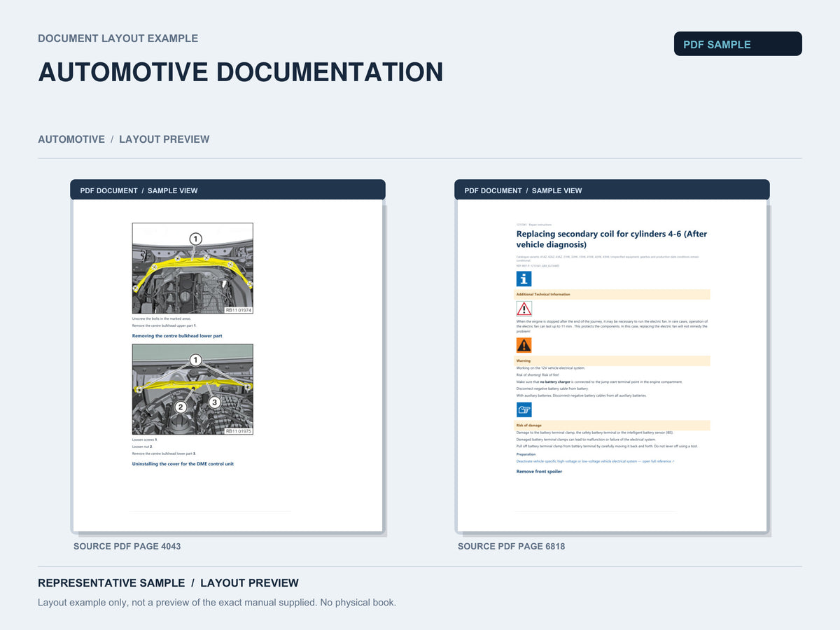The height and width of the screenshot is (630, 840).
Task: Click the red-outlined caution triangle icon
Action: 524,309
